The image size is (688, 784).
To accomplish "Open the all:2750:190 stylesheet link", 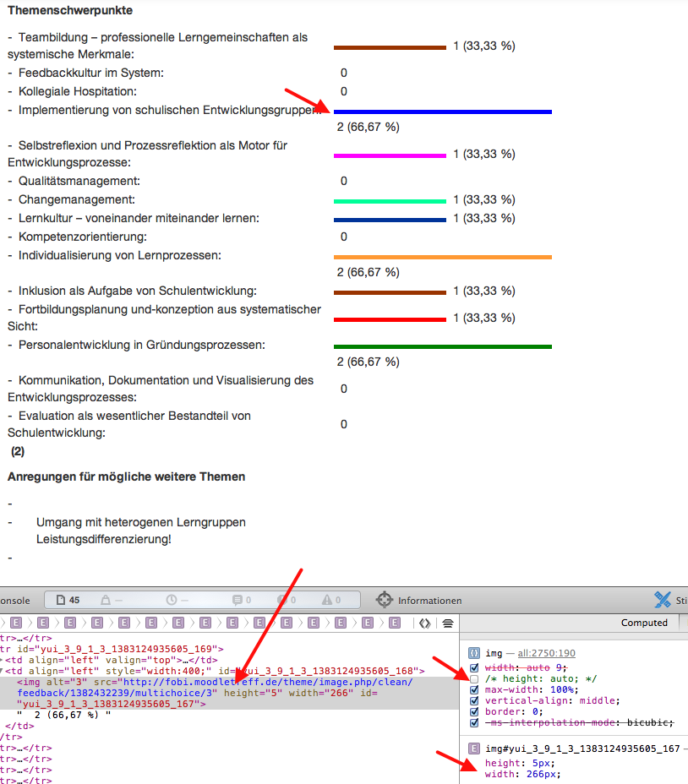I will [x=546, y=653].
